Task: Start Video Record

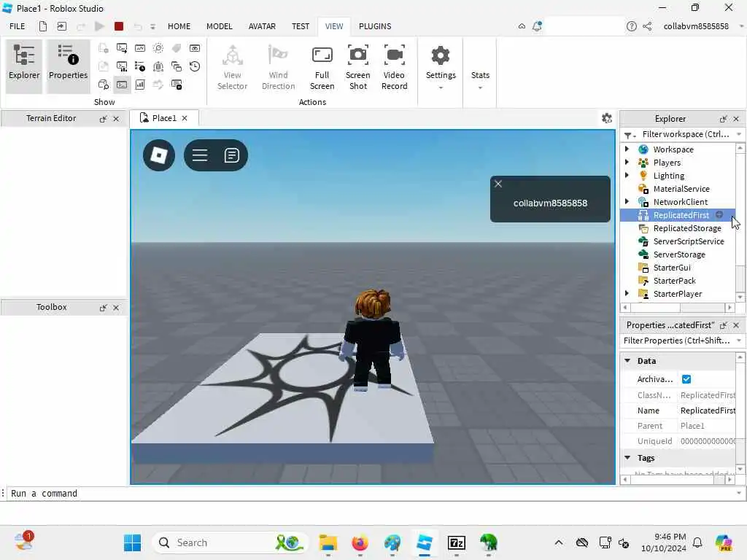Action: (x=395, y=67)
